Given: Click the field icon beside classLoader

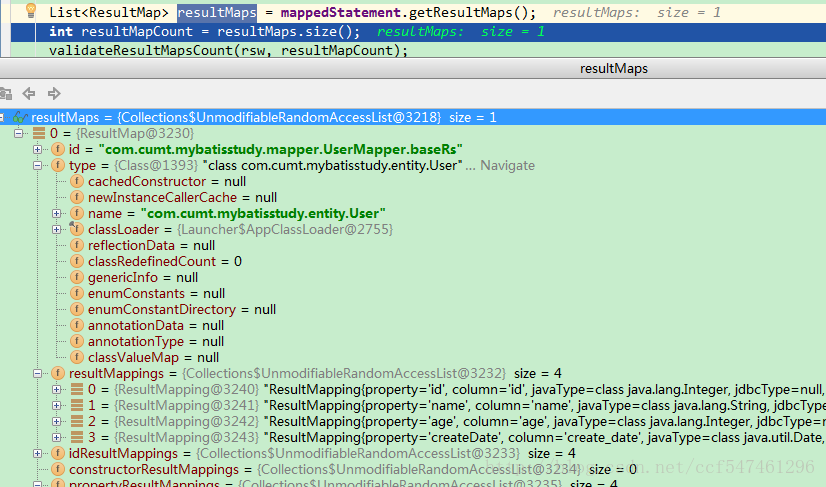Looking at the screenshot, I should click(77, 229).
